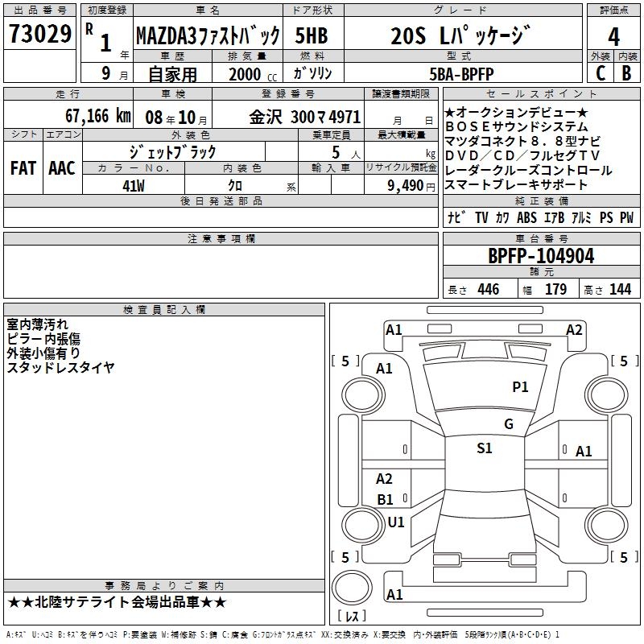The width and height of the screenshot is (644, 644).
Task: Select S1 mark on the roof
Action: [x=485, y=448]
